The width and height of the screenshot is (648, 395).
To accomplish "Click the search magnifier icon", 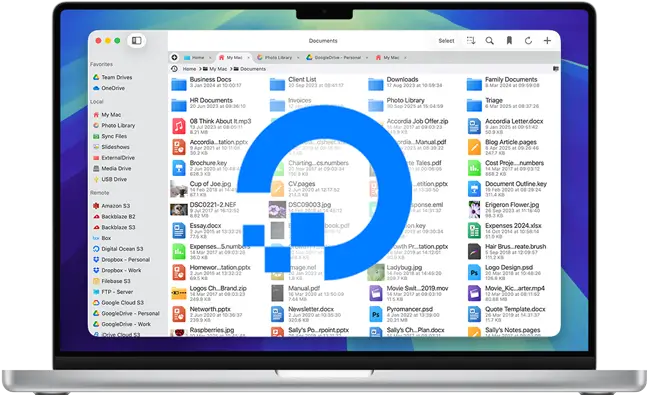I will pyautogui.click(x=490, y=40).
